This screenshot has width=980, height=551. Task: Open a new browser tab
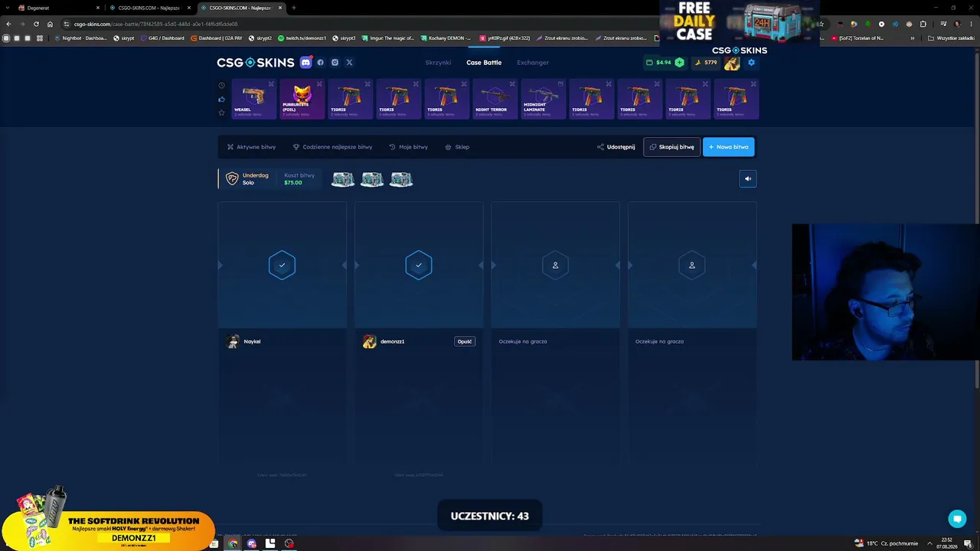pos(293,8)
